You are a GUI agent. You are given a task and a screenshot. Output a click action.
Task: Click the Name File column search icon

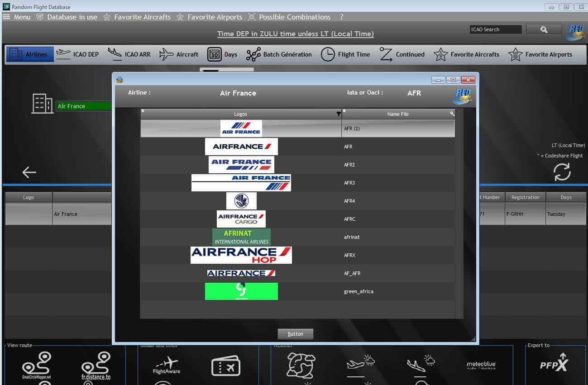click(x=451, y=114)
